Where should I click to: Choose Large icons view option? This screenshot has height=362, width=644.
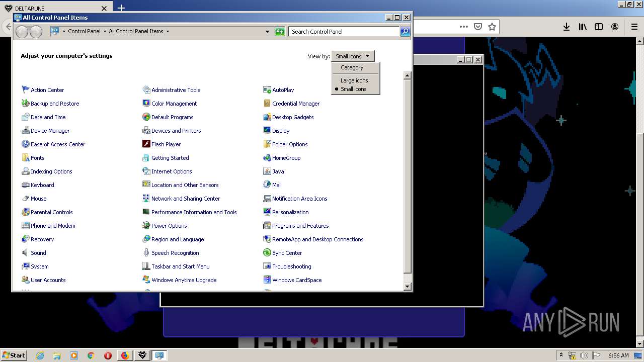pos(354,80)
